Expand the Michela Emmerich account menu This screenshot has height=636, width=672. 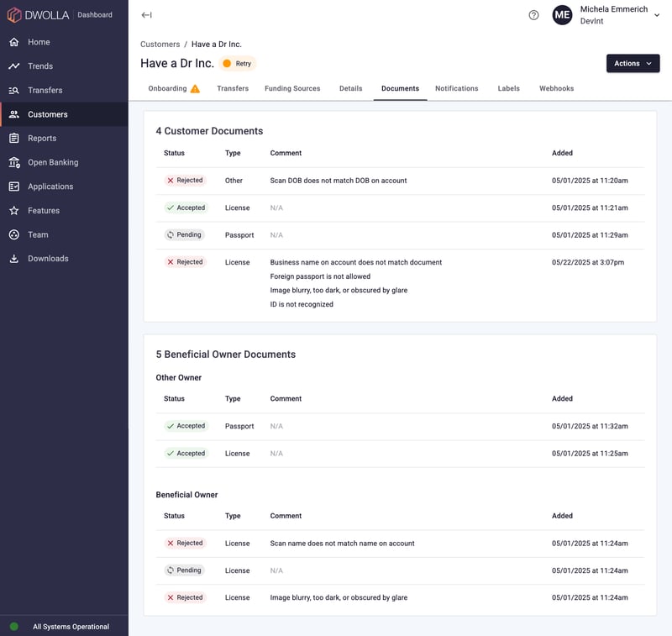pos(656,15)
